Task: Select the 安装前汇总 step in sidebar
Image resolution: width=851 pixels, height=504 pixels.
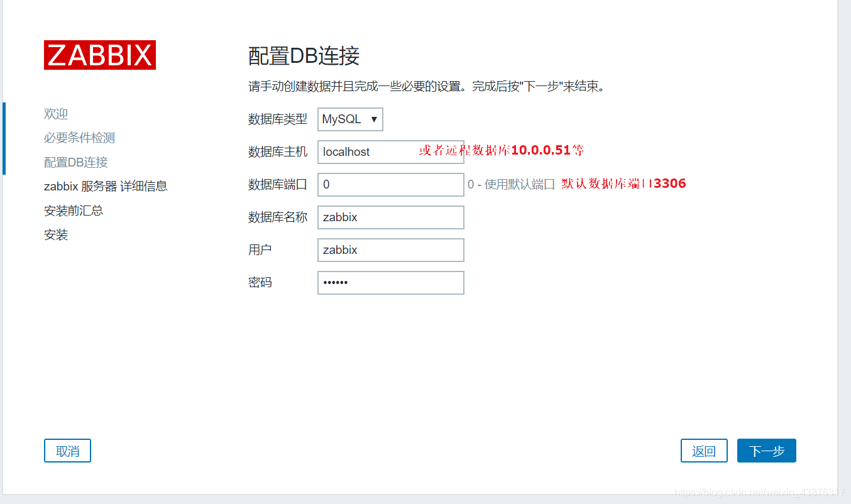Action: click(x=74, y=211)
